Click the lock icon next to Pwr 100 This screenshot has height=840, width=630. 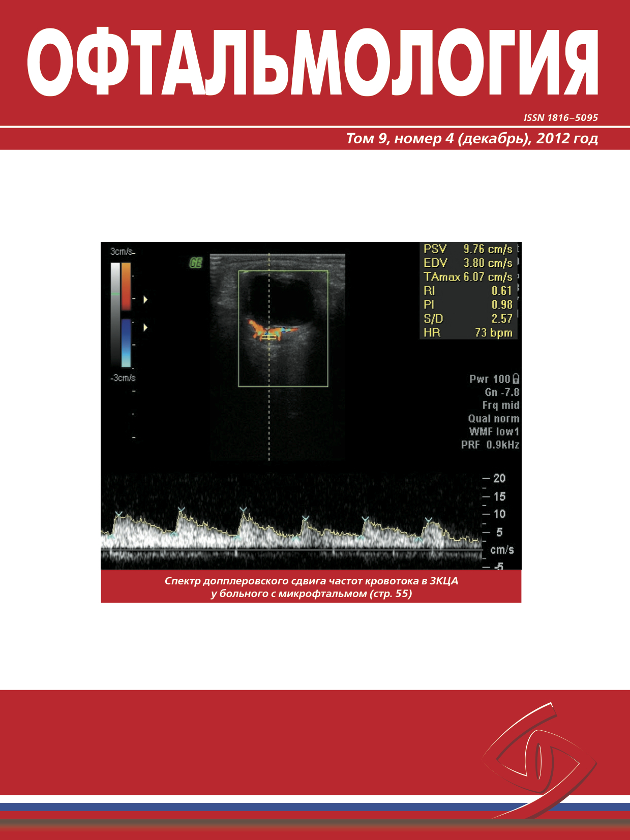[x=516, y=379]
